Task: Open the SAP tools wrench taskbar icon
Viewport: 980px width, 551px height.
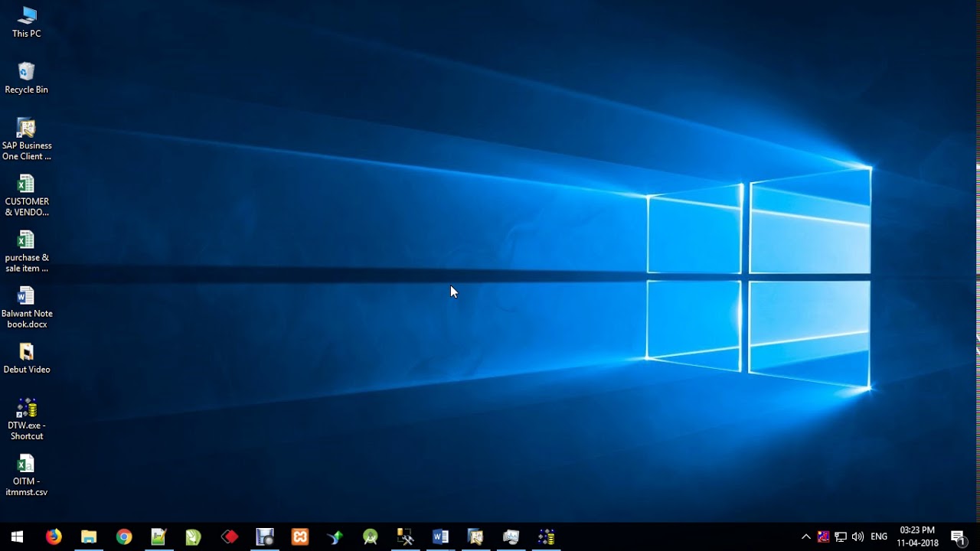Action: pos(405,536)
